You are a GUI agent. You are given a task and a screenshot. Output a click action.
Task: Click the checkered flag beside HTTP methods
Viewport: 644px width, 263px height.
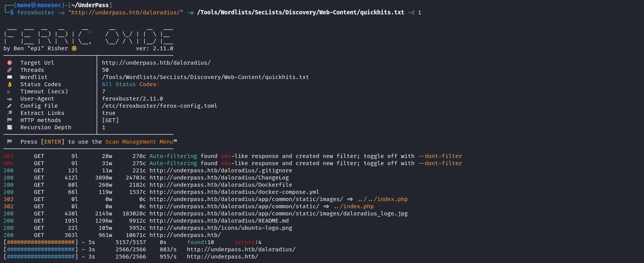[9, 120]
